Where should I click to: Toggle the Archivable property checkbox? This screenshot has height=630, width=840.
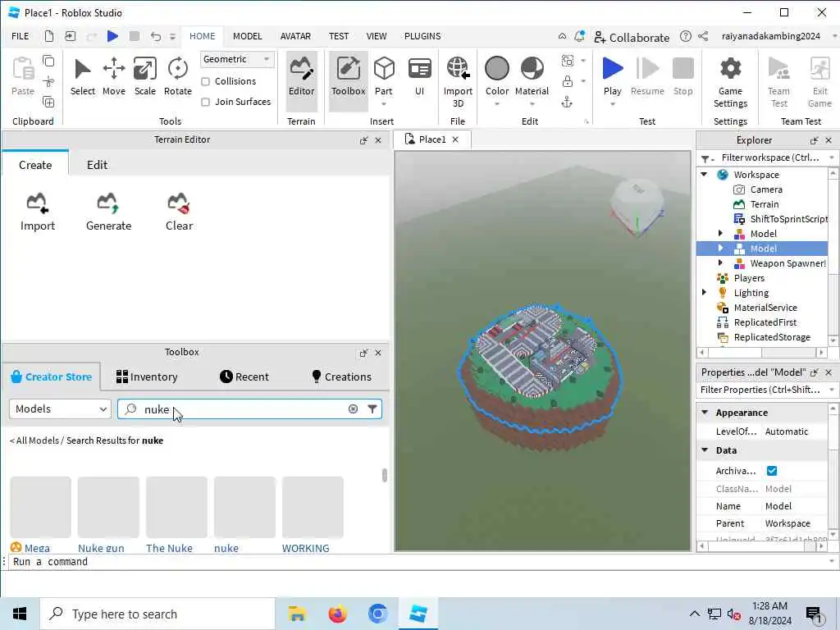771,470
